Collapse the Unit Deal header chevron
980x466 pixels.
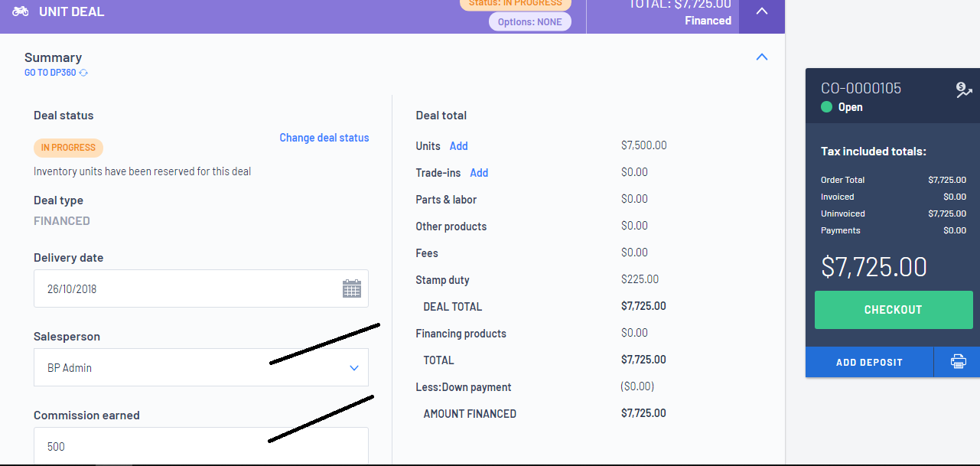pyautogui.click(x=762, y=11)
